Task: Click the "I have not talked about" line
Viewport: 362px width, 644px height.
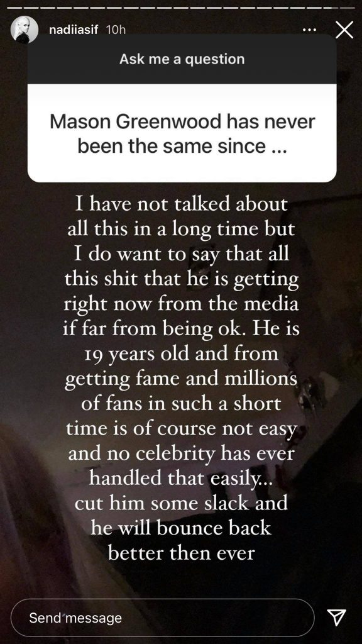Action: tap(181, 204)
